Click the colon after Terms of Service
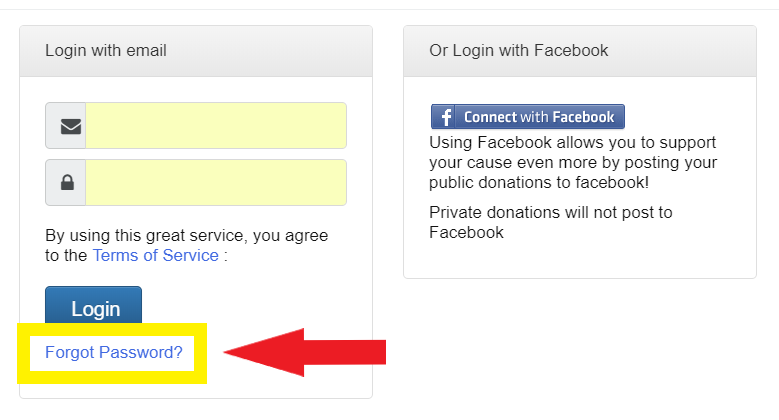Viewport: 779px width, 420px height. pyautogui.click(x=226, y=256)
